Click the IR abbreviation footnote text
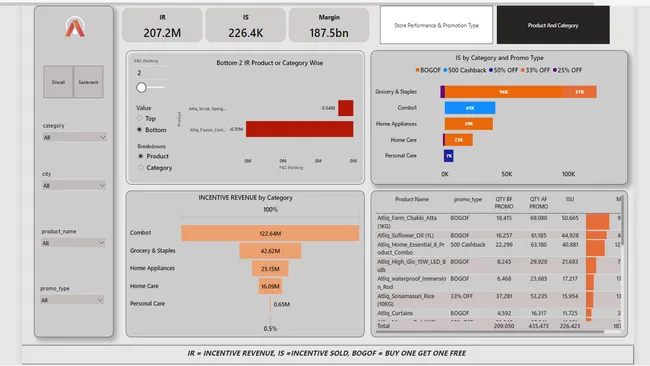650x366 pixels. [327, 353]
